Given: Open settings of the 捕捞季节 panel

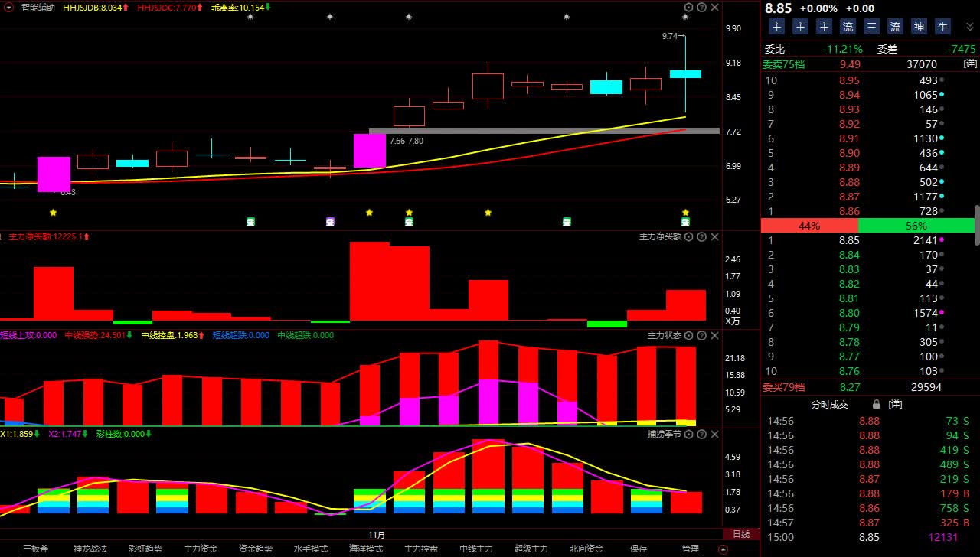Looking at the screenshot, I should click(688, 434).
